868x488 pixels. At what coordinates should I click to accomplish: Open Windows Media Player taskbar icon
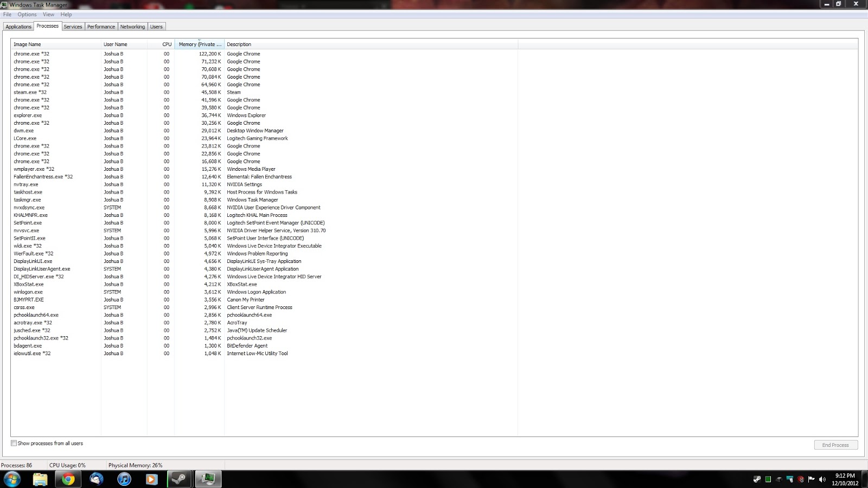(152, 479)
